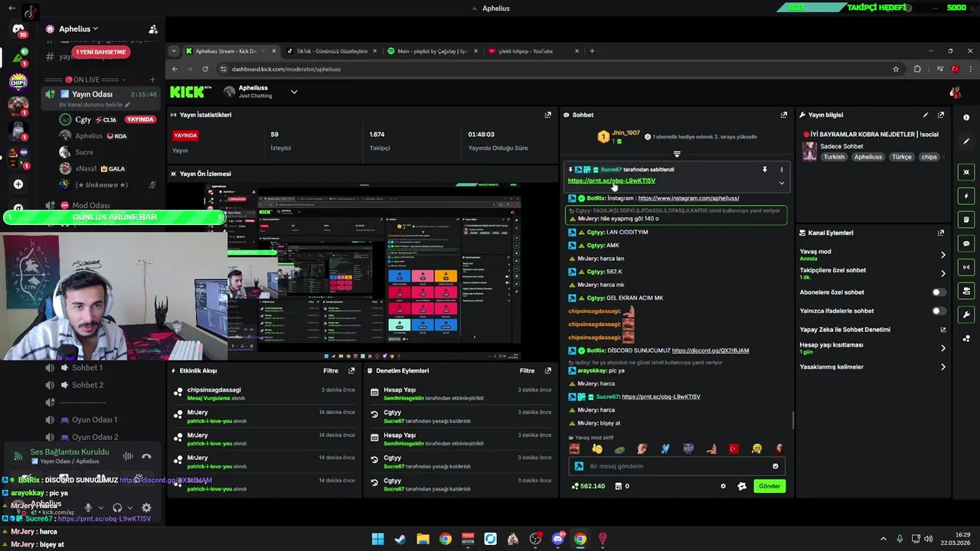Image resolution: width=980 pixels, height=551 pixels.
Task: Toggle the wrench widget icon in right sidebar
Action: [x=966, y=315]
